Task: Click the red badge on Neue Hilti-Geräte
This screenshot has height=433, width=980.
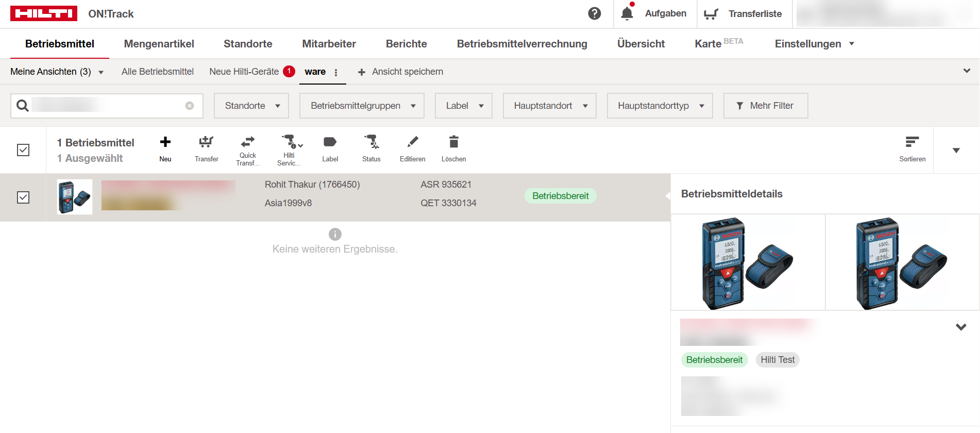Action: coord(289,71)
